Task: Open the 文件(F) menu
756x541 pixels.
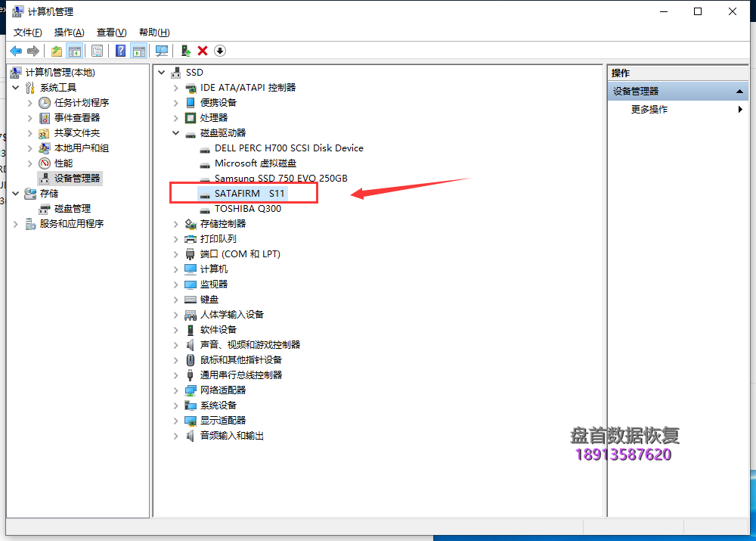Action: (27, 33)
